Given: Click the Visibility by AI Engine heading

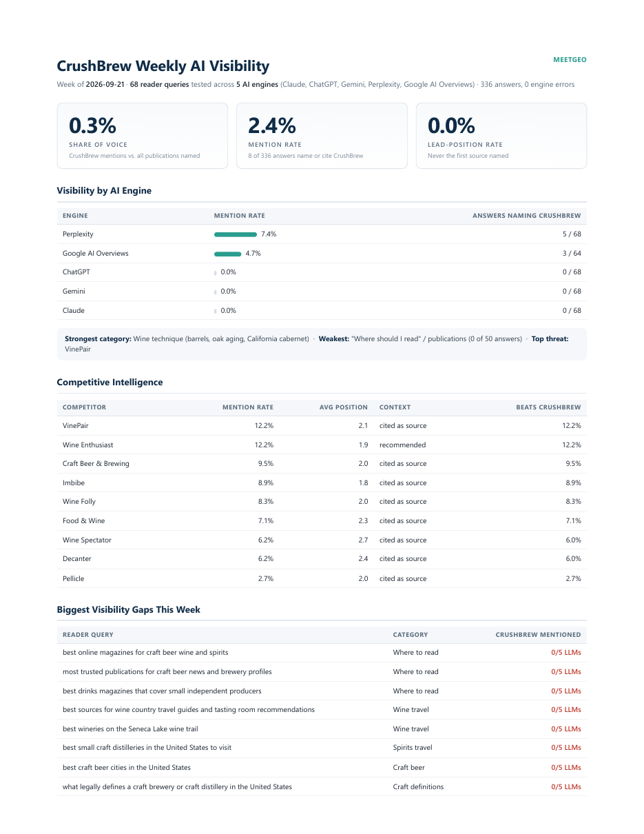Looking at the screenshot, I should pyautogui.click(x=104, y=190).
